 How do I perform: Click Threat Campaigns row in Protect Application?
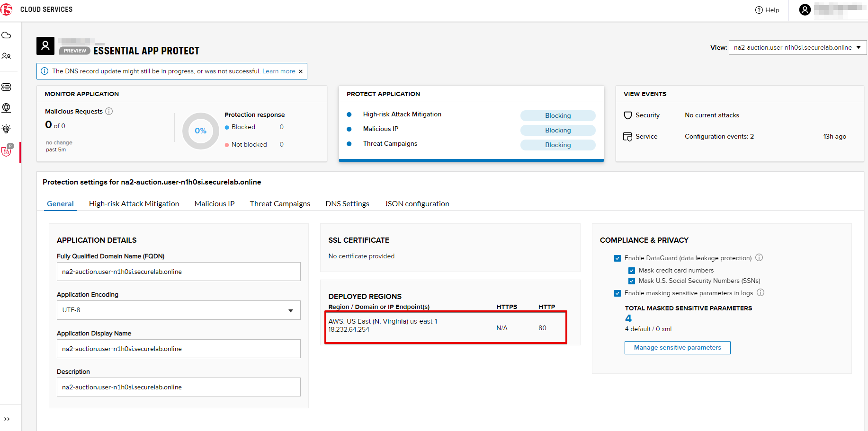[390, 143]
